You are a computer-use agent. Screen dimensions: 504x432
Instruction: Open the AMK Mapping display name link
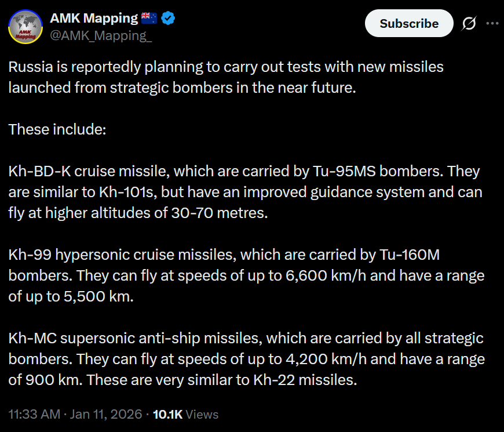point(94,18)
